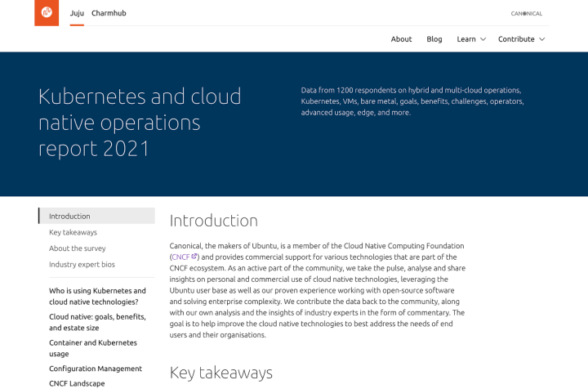This screenshot has height=389, width=588.
Task: Open the Learn menu
Action: point(471,39)
